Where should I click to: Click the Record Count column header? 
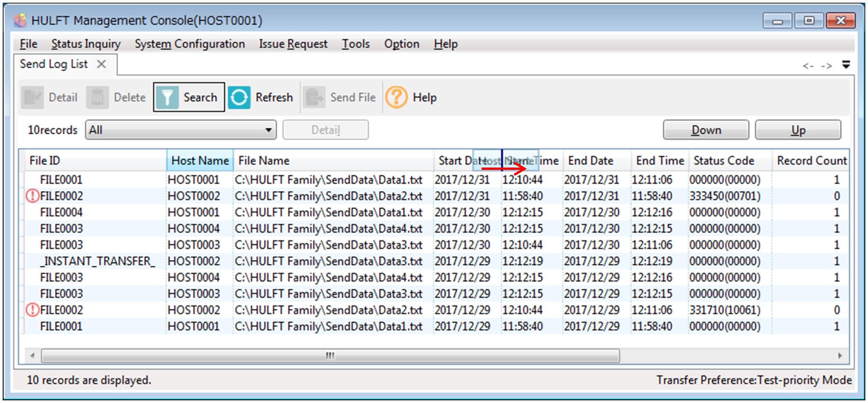(810, 160)
